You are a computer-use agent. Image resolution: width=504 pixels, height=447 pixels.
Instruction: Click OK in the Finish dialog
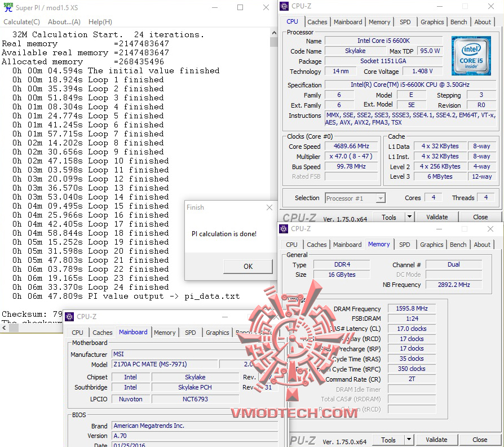coord(248,267)
